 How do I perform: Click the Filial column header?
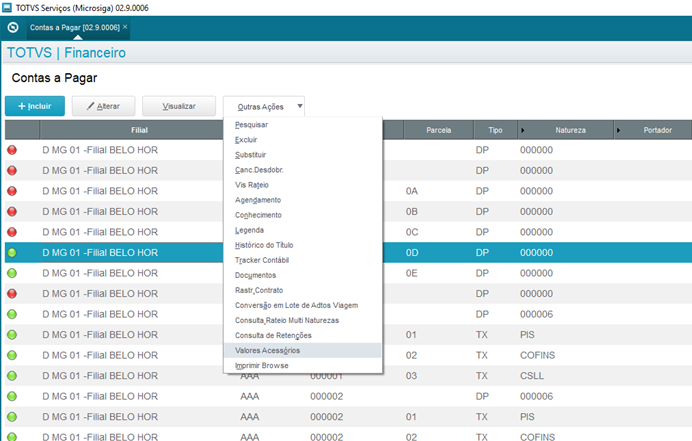pyautogui.click(x=139, y=130)
